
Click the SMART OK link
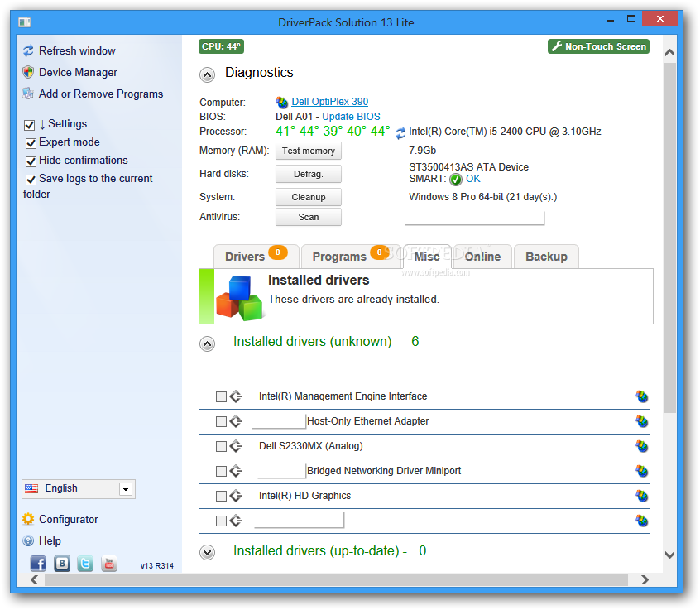click(473, 179)
